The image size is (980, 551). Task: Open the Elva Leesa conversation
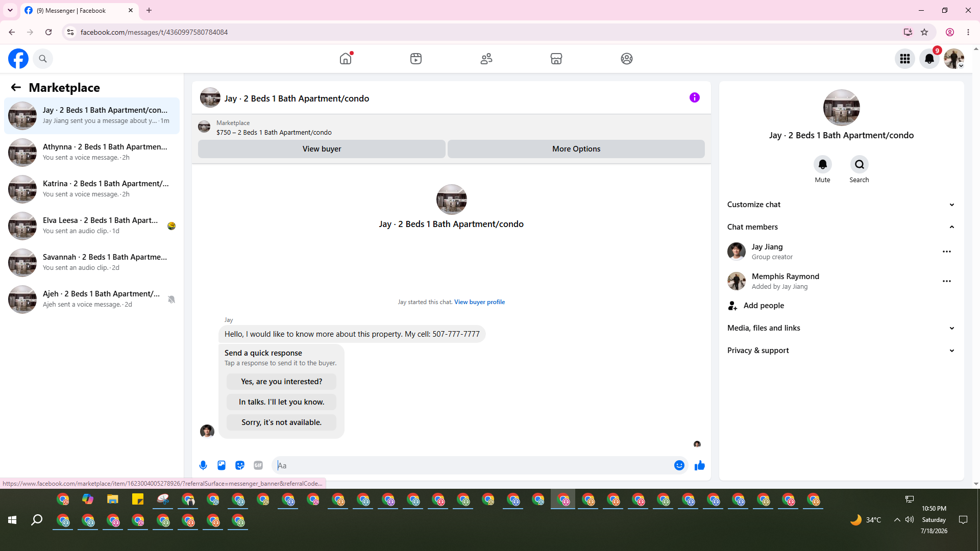92,226
